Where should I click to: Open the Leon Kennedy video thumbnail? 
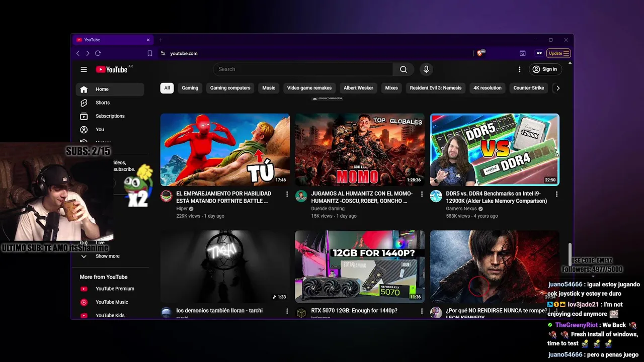[495, 266]
